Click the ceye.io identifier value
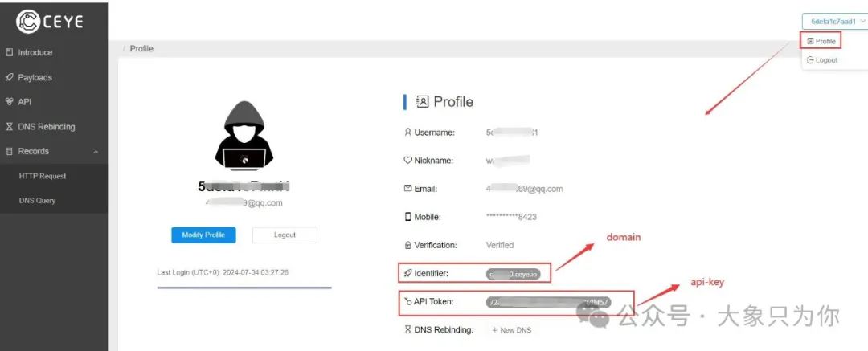The width and height of the screenshot is (868, 351). (511, 274)
